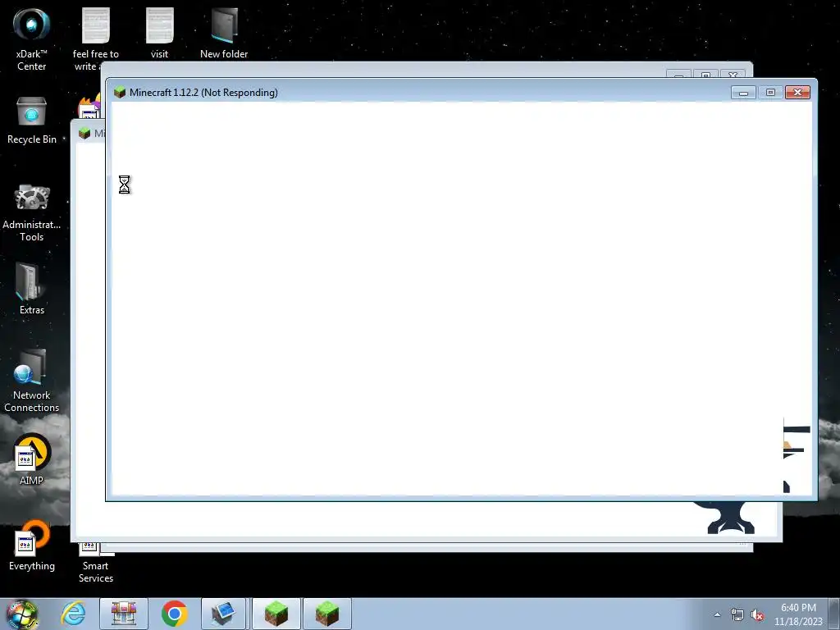Screen dimensions: 840x630
Task: Open the clock showing 6:40 PM
Action: pyautogui.click(x=798, y=614)
